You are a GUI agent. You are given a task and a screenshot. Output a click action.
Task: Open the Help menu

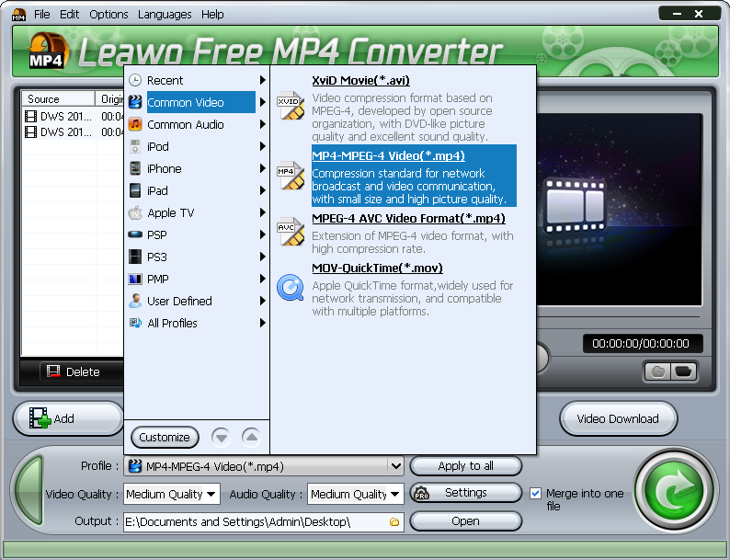pos(212,15)
